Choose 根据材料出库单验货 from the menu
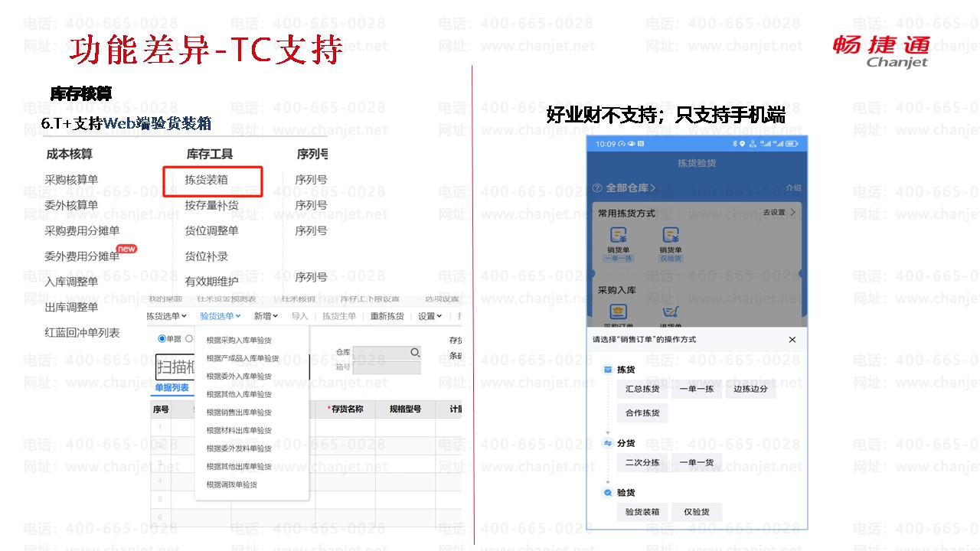The width and height of the screenshot is (980, 551). tap(239, 431)
